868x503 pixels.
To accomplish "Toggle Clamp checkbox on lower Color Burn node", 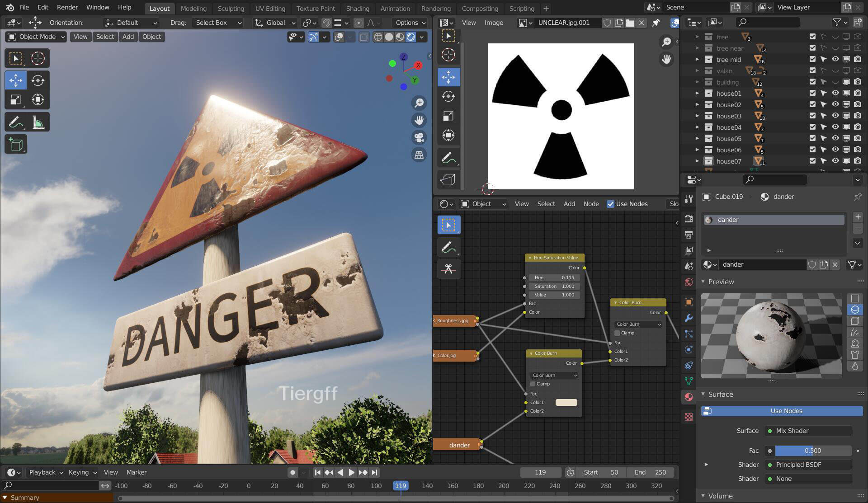I will (533, 384).
